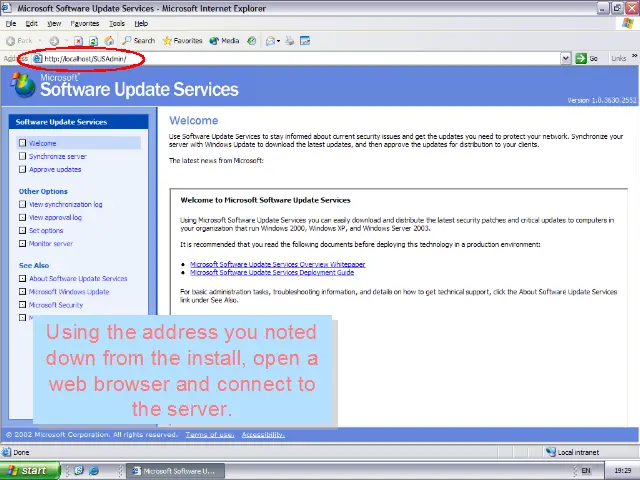Click box icon beside Microsoft Windows Update
Image resolution: width=640 pixels, height=480 pixels.
pos(22,291)
